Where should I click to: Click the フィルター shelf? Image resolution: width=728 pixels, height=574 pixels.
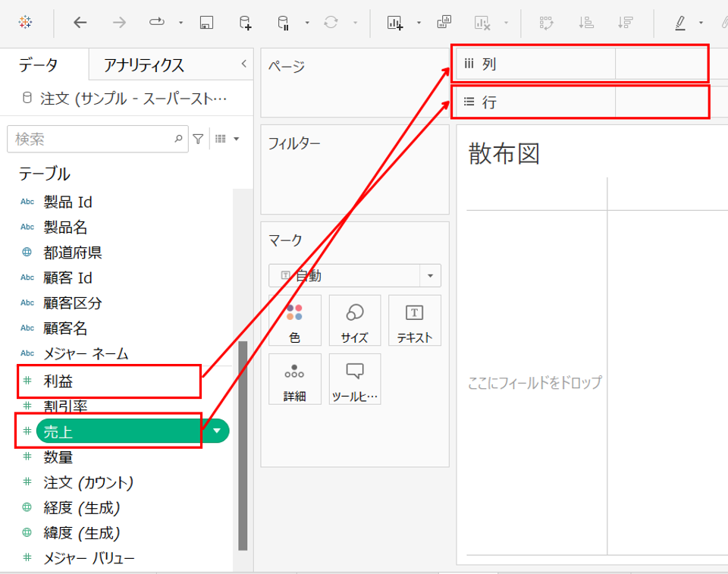point(355,170)
